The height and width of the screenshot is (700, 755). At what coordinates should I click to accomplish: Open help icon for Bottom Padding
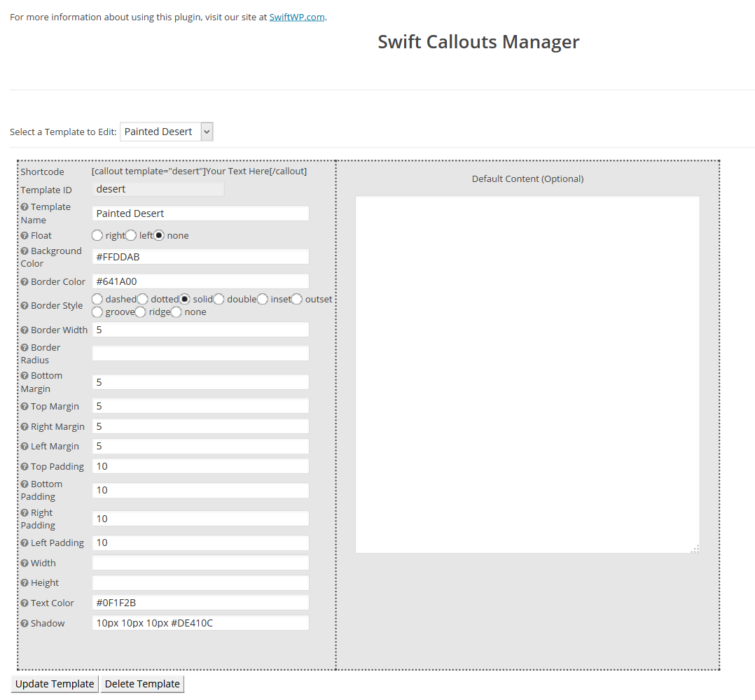tap(25, 484)
